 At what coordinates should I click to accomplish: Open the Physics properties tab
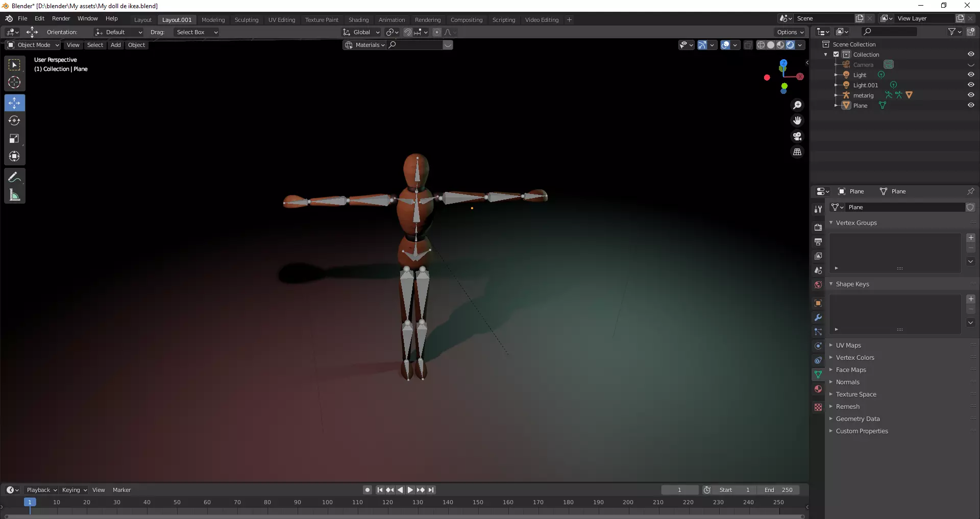pos(818,346)
